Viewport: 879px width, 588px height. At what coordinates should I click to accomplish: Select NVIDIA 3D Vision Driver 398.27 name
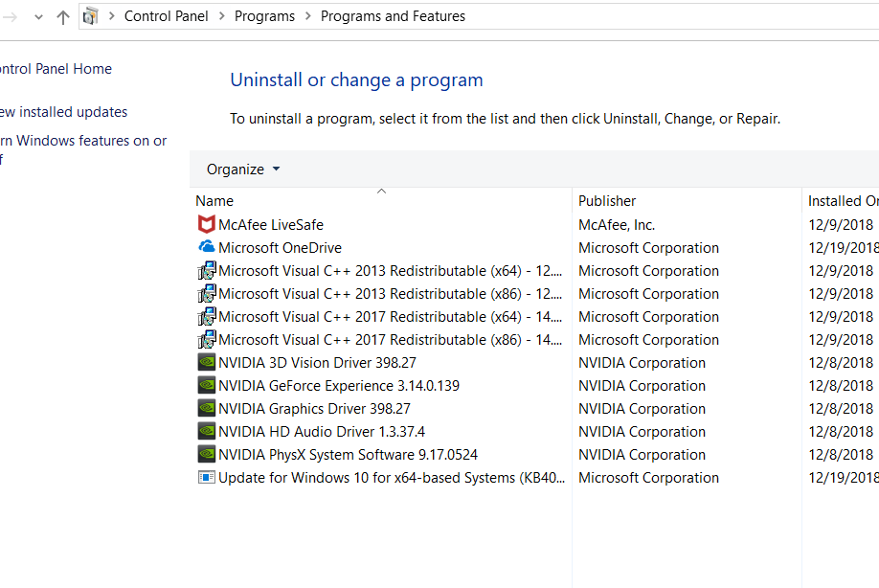click(317, 363)
